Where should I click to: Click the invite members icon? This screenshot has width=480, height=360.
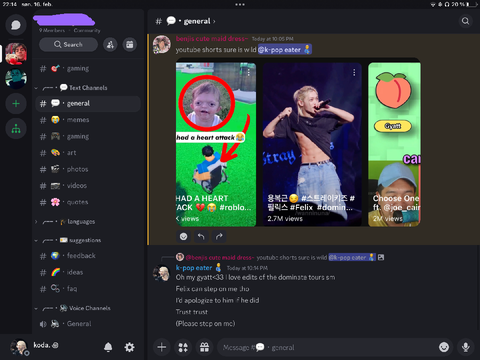point(110,44)
